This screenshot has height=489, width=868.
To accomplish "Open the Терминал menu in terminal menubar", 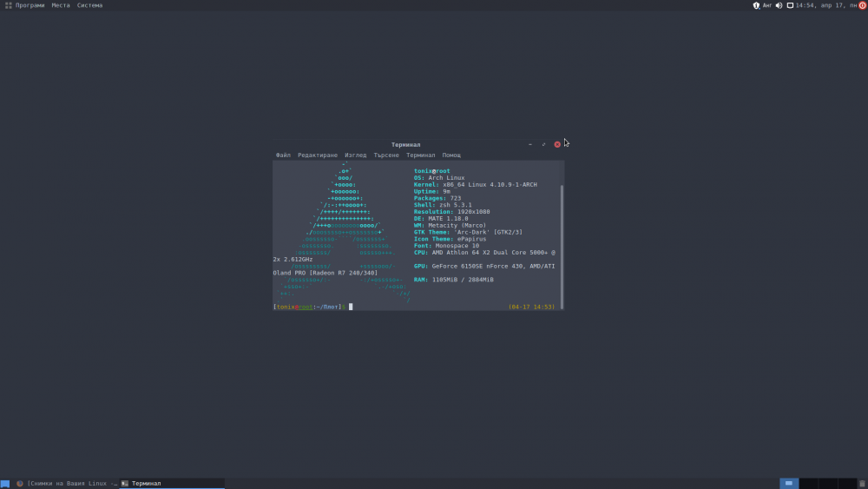I will (x=421, y=155).
